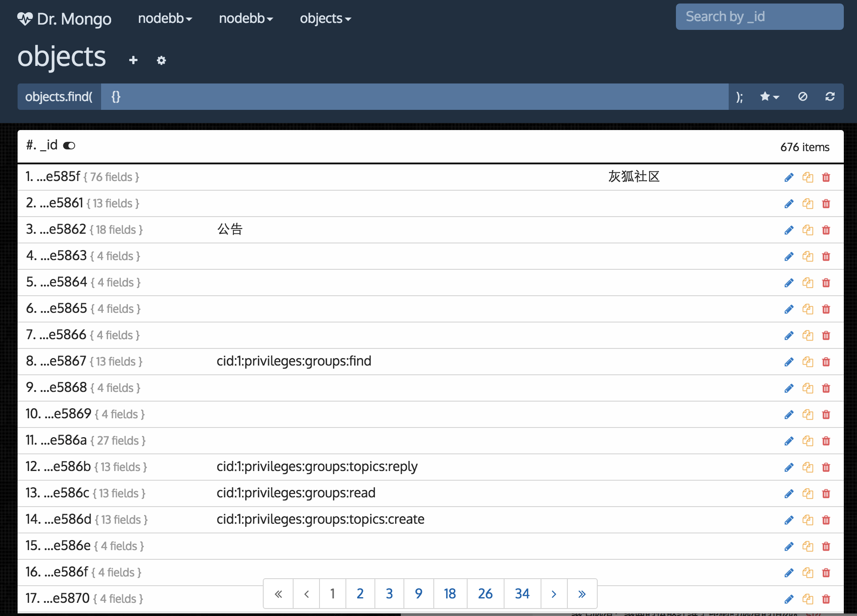The image size is (857, 616).
Task: Duplicate document e5862 with copy icon
Action: [808, 230]
